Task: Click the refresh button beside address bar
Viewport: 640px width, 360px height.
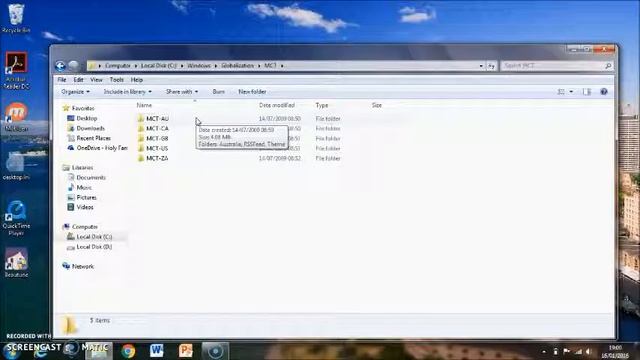Action: pyautogui.click(x=491, y=66)
